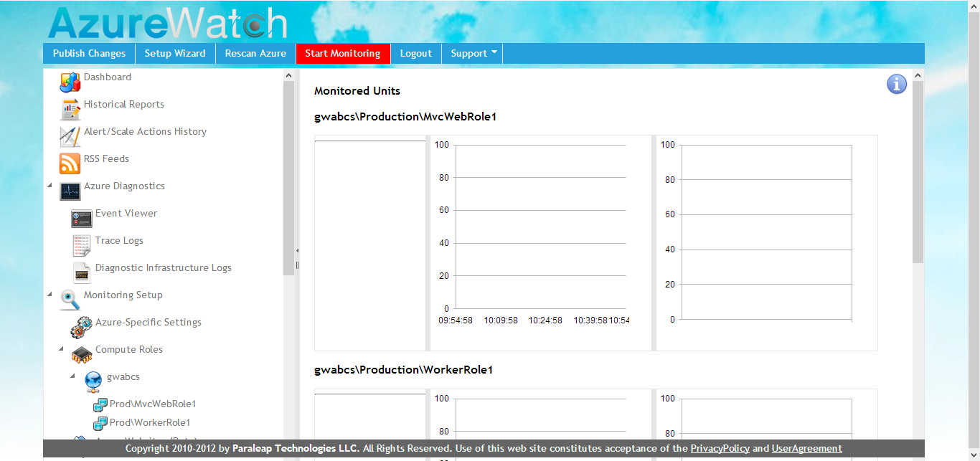
Task: Collapse the Azure Diagnostics tree node
Action: tap(50, 186)
